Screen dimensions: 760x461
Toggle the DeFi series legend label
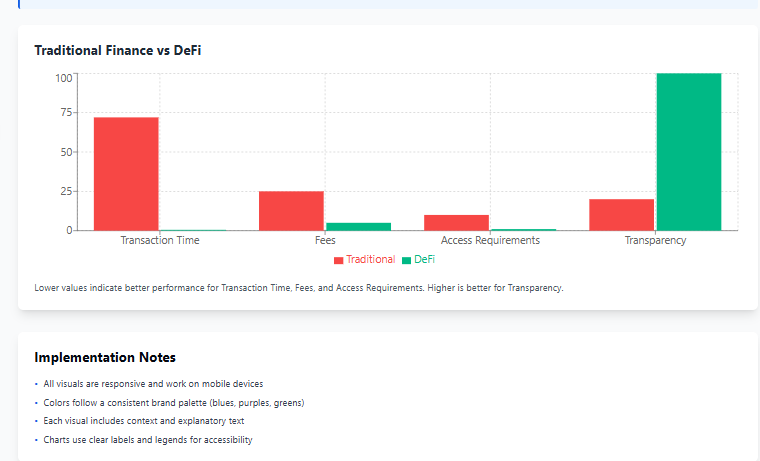click(x=424, y=259)
